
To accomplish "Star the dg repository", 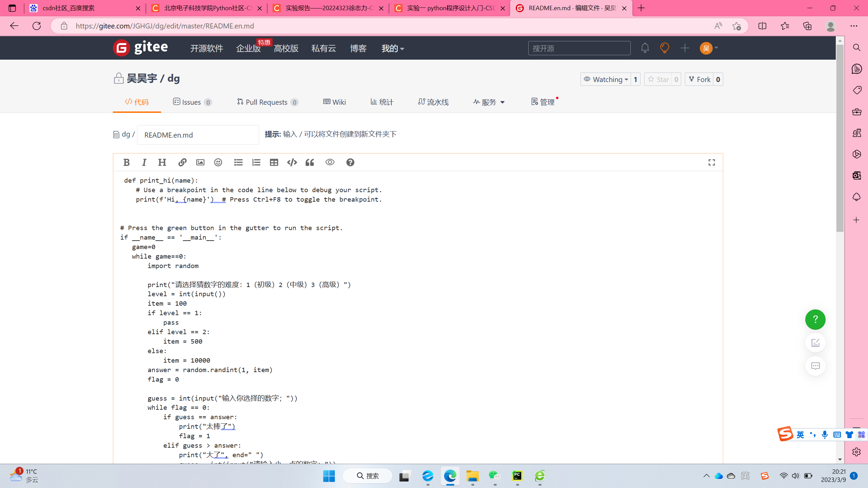I will pos(658,79).
